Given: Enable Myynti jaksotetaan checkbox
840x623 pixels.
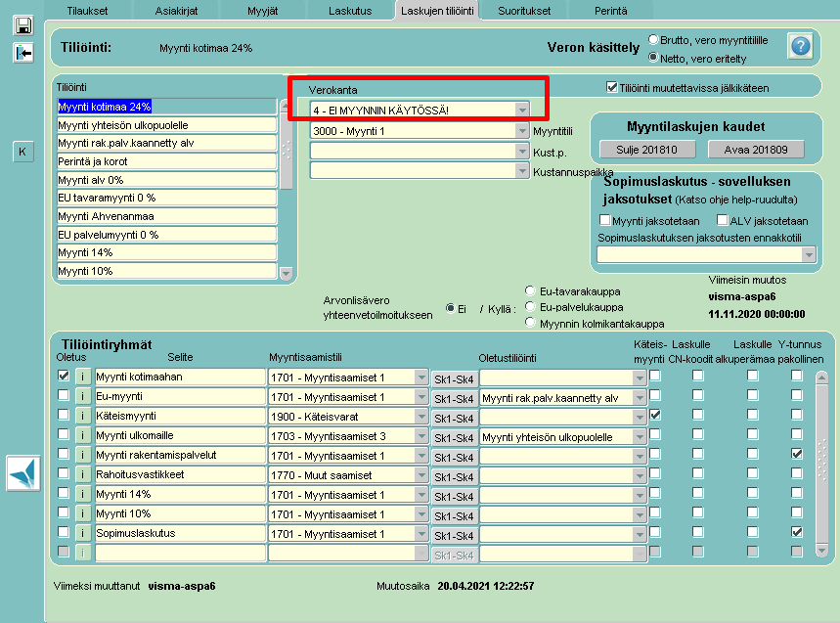Looking at the screenshot, I should coord(605,220).
